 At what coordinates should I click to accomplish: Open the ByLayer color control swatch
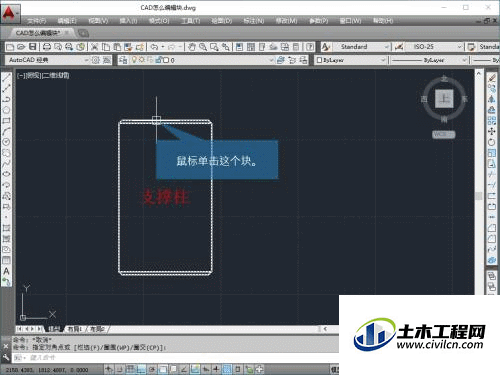[351, 60]
